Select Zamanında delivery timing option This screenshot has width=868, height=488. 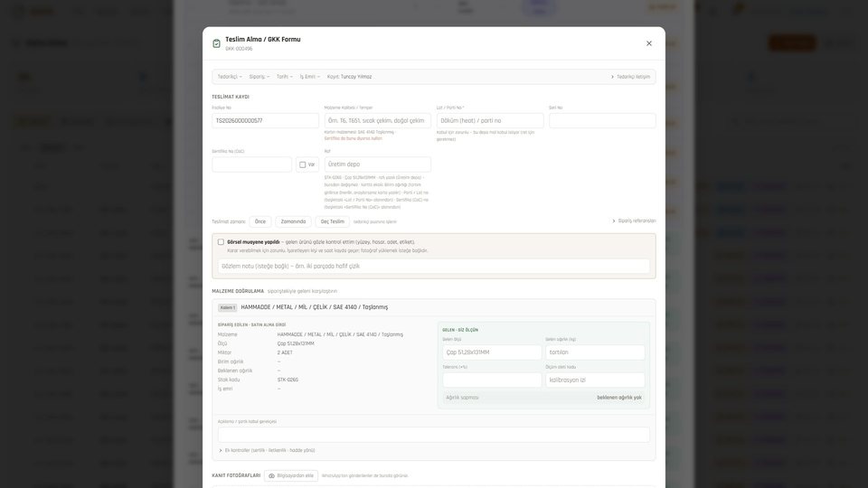[x=293, y=221]
